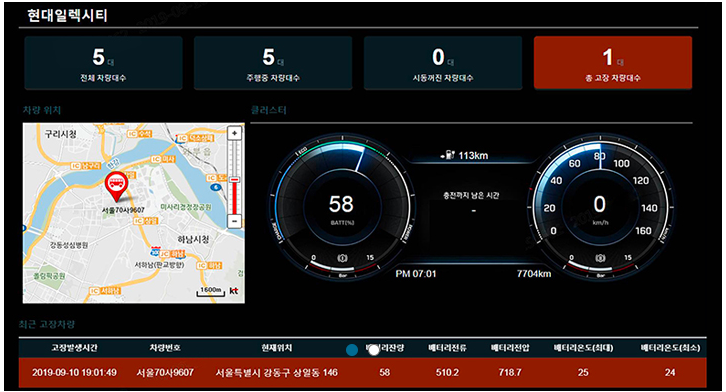
Task: Click the brake icon under the battery gauge
Action: (x=343, y=258)
